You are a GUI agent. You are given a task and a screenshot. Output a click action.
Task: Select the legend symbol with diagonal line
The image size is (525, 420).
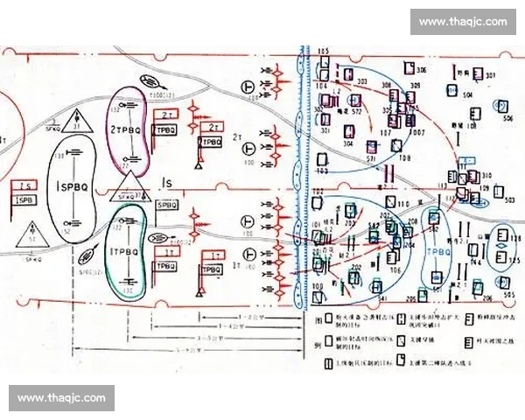[400, 341]
